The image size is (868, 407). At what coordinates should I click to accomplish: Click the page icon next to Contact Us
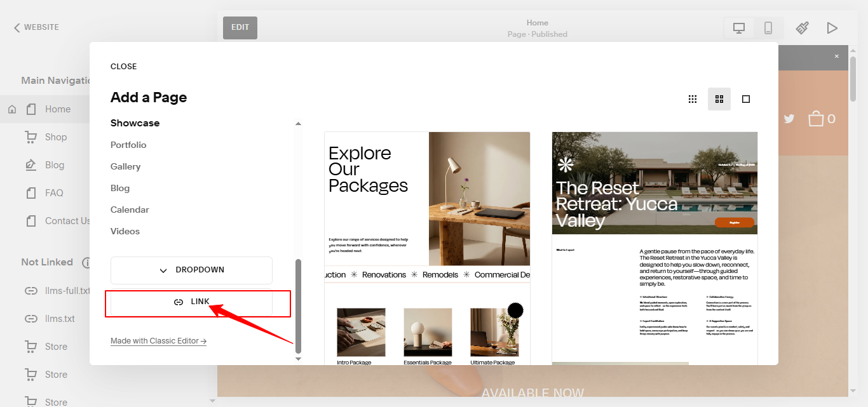click(x=31, y=221)
